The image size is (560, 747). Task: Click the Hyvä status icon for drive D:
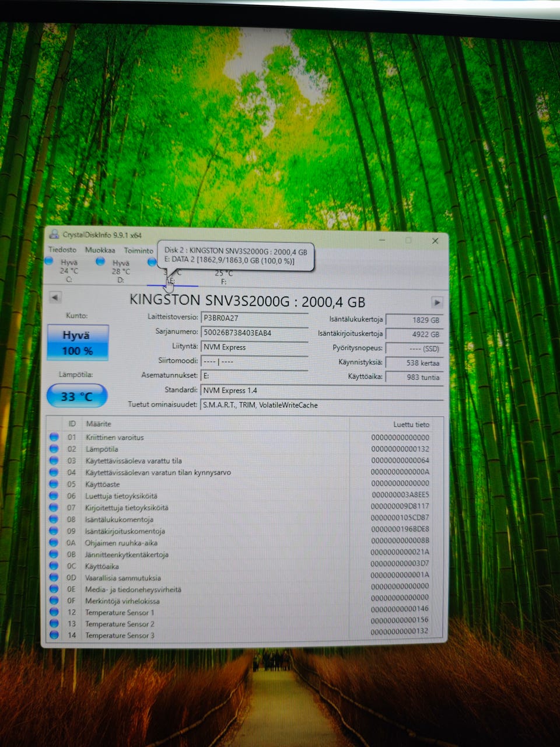[100, 261]
